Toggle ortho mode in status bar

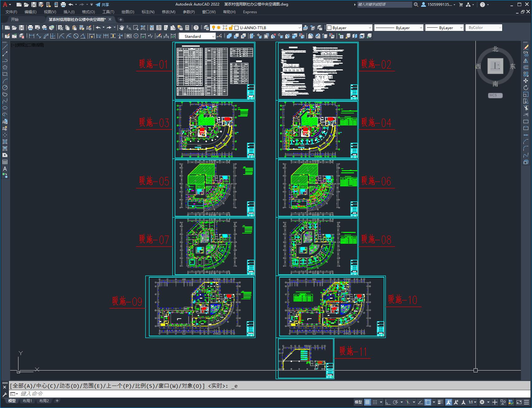[388, 402]
